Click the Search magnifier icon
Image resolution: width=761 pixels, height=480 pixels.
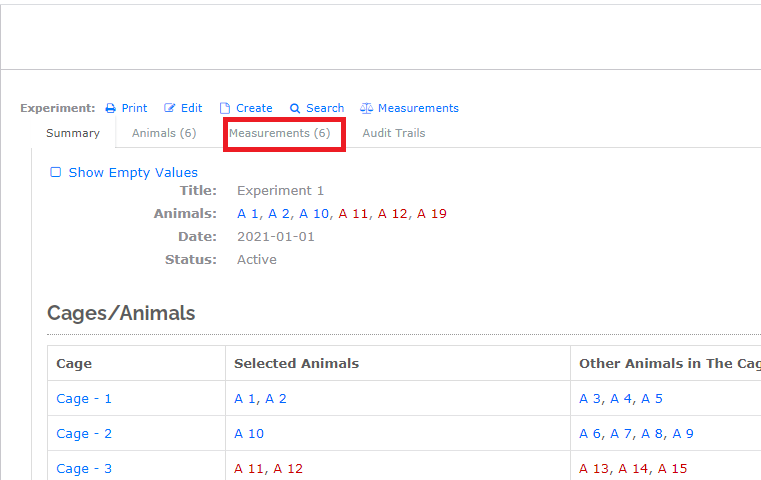click(295, 108)
